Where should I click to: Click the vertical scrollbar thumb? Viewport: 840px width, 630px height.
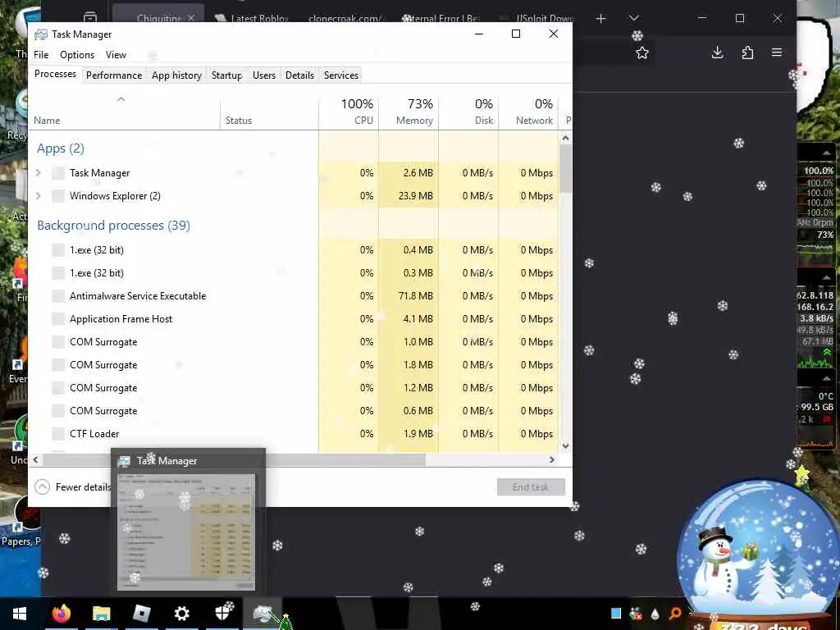pyautogui.click(x=565, y=168)
